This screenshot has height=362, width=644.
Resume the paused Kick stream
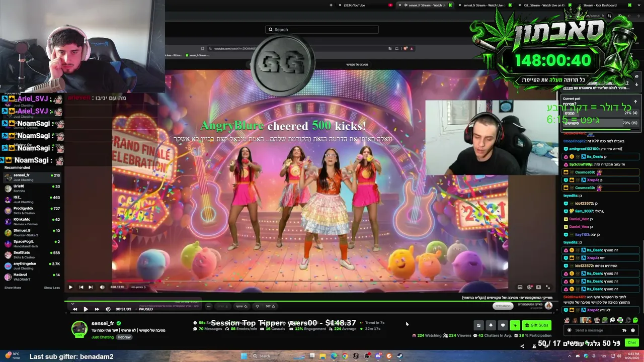click(x=86, y=309)
